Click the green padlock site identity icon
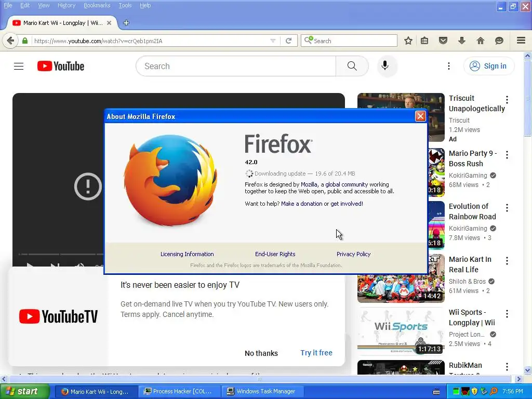The height and width of the screenshot is (399, 532). tap(25, 41)
